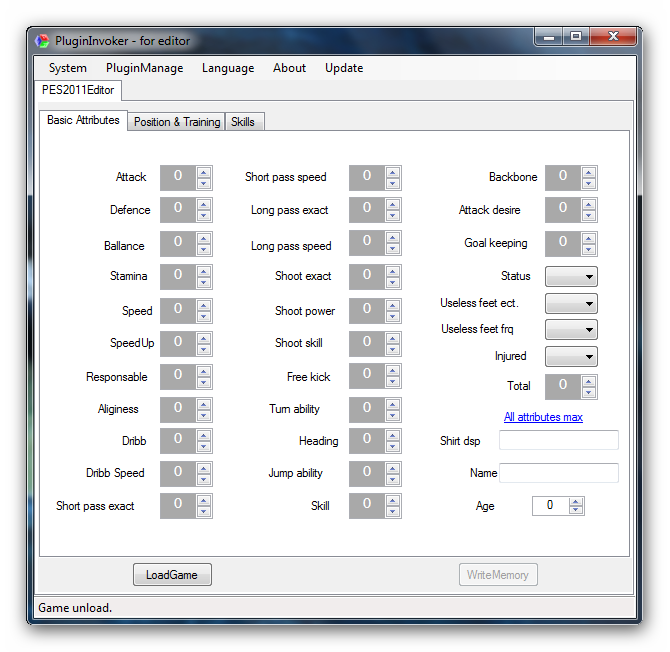Switch to the Skills tab
Image resolution: width=670 pixels, height=652 pixels.
pos(243,122)
